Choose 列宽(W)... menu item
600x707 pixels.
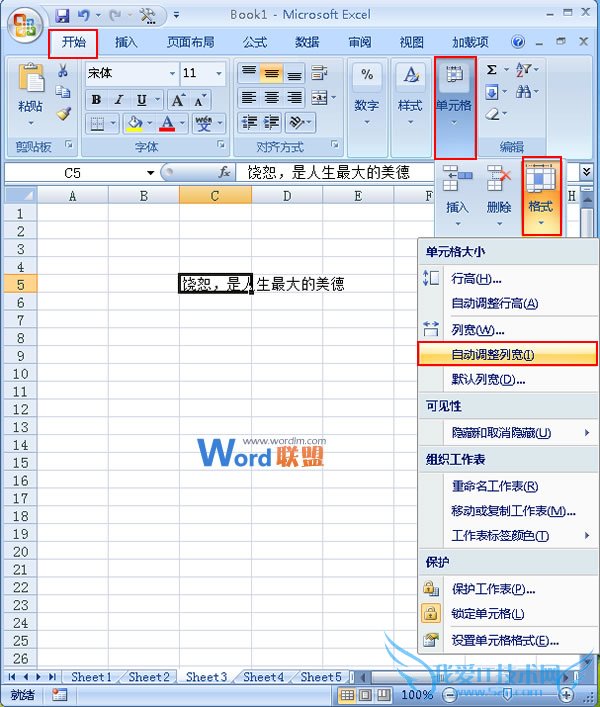[x=508, y=330]
